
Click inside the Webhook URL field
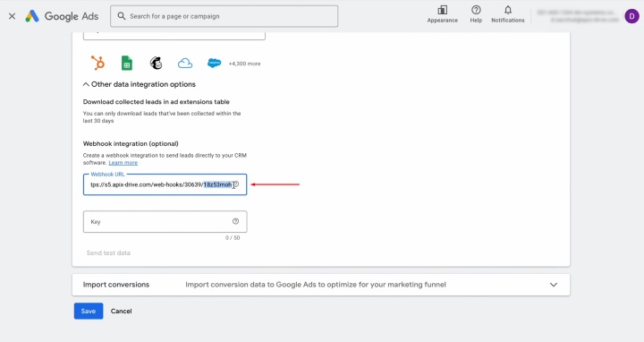click(x=165, y=184)
